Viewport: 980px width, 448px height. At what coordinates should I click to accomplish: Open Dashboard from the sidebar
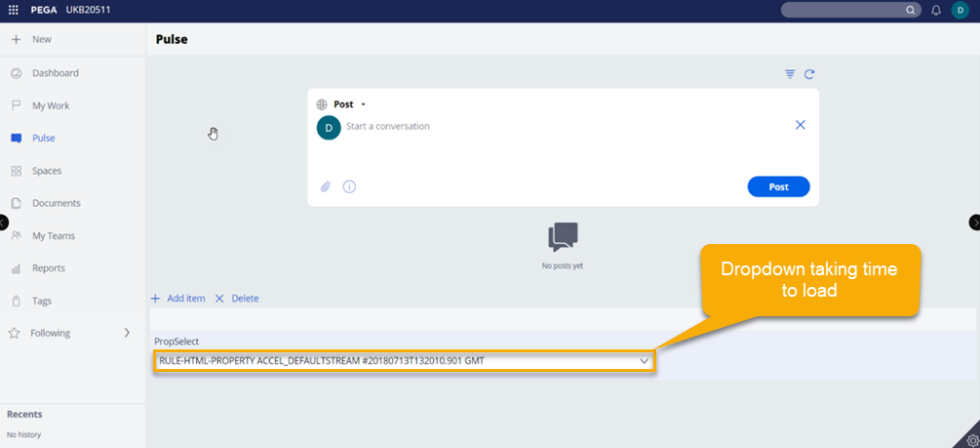coord(55,73)
